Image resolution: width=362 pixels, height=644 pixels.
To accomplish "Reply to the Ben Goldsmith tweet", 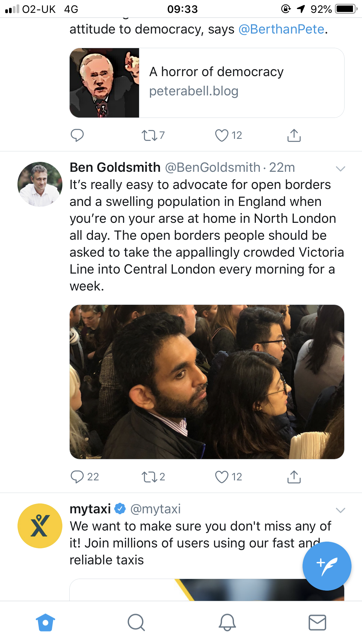I will (x=77, y=477).
